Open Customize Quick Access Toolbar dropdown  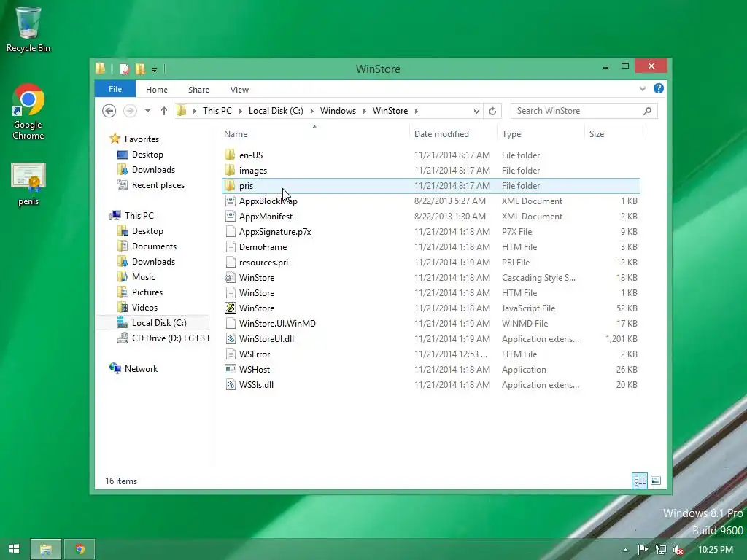155,69
